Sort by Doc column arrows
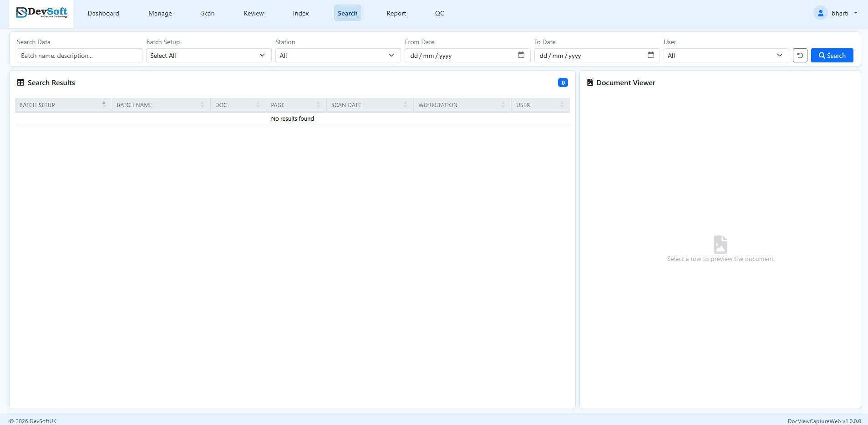Screen dimensions: 868x425 258,105
